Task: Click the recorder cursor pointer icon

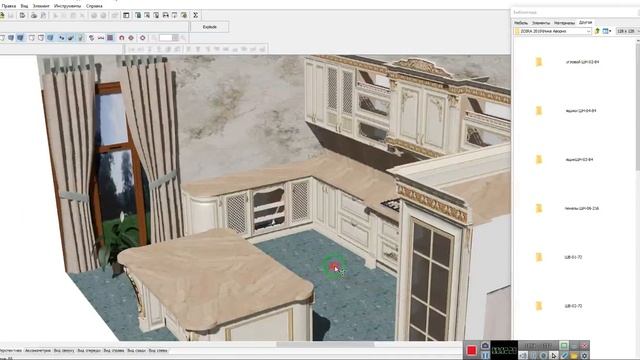Action: pyautogui.click(x=553, y=356)
